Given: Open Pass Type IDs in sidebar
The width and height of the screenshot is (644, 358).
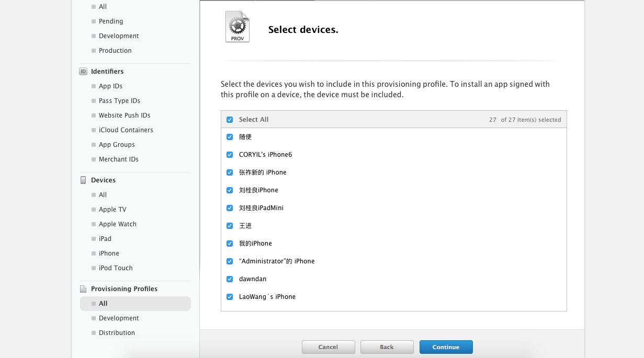Looking at the screenshot, I should coord(119,101).
